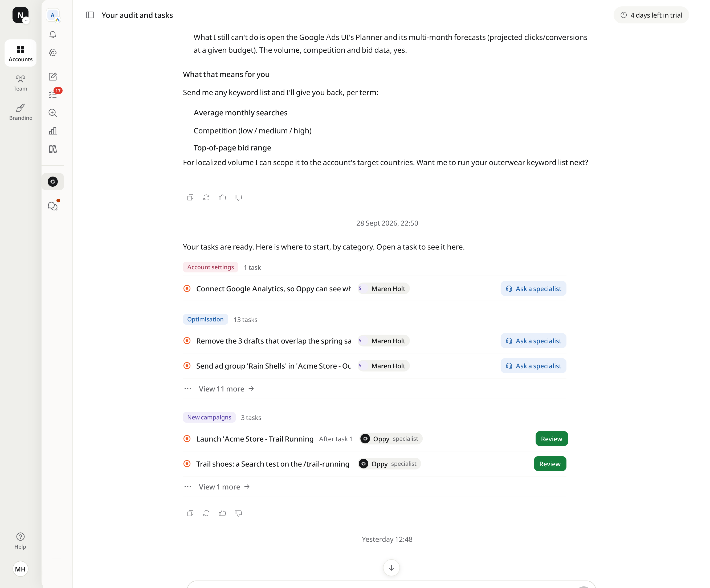Screen dimensions: 710x588
Task: Ask a specialist for 'Rain Shells' task
Action: pyautogui.click(x=533, y=366)
